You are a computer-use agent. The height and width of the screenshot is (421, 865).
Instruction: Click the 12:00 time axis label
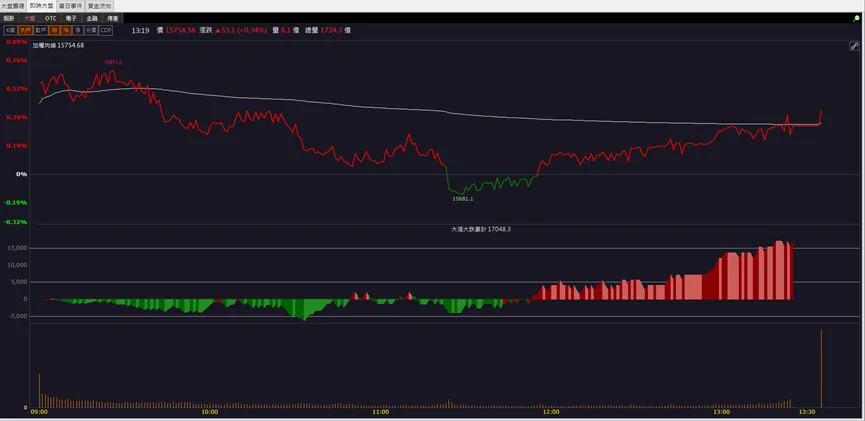551,412
